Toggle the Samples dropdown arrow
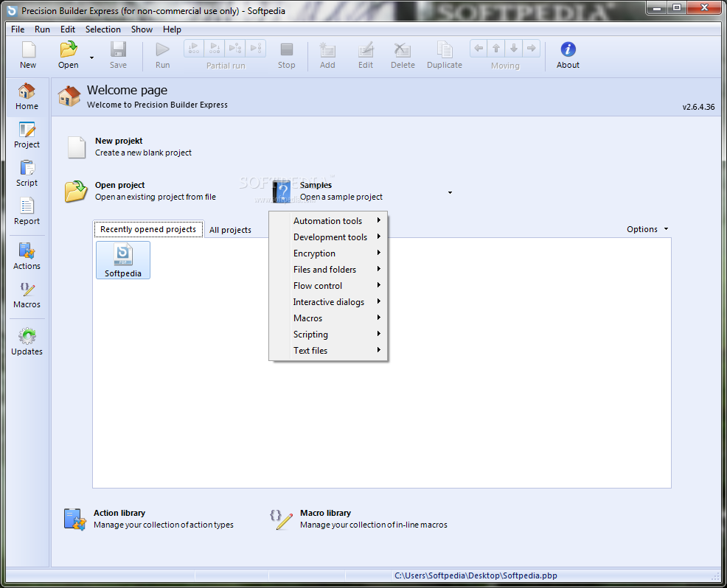This screenshot has height=588, width=727. point(450,192)
